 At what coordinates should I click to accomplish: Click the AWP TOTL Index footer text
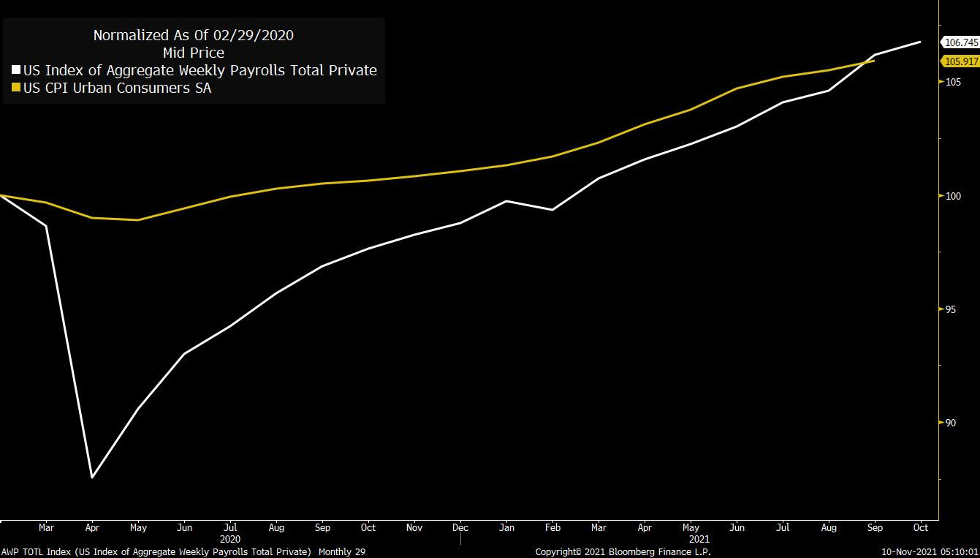coord(183,551)
